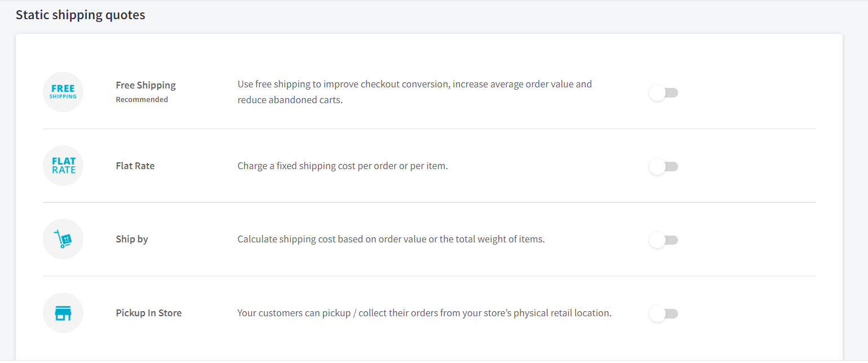
Task: Click the 'Your customers can pickup' description
Action: click(x=424, y=313)
